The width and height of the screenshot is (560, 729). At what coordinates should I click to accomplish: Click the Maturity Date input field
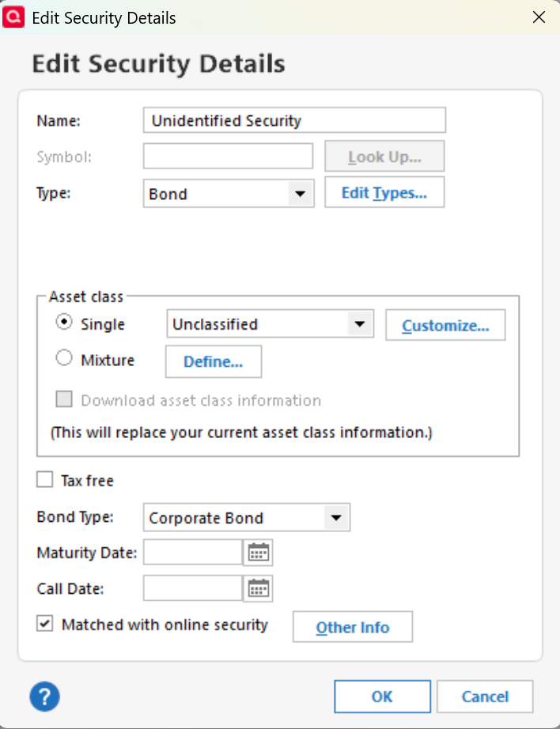click(192, 553)
